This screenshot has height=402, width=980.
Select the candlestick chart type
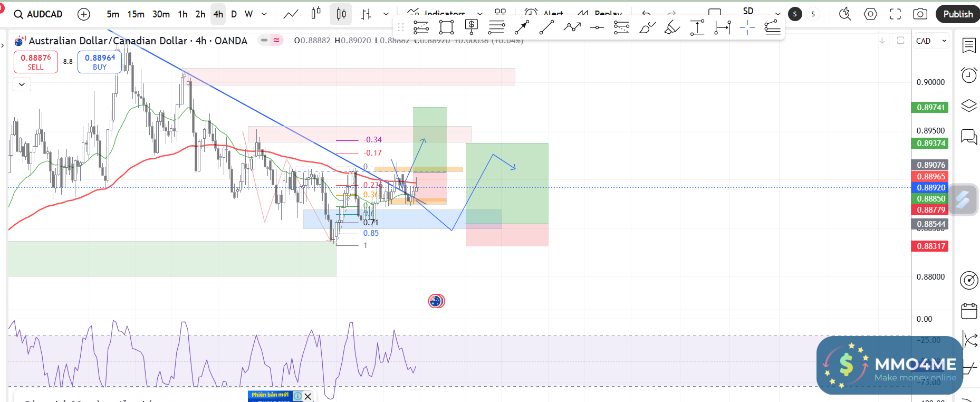341,14
